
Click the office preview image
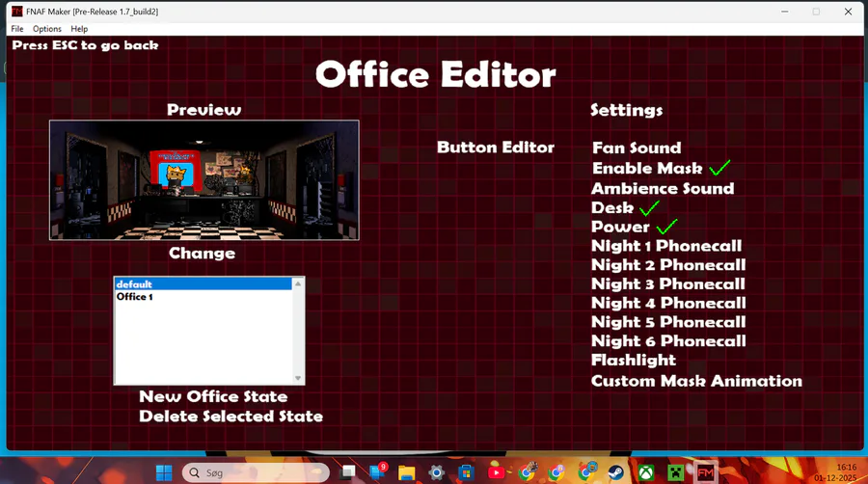point(204,180)
